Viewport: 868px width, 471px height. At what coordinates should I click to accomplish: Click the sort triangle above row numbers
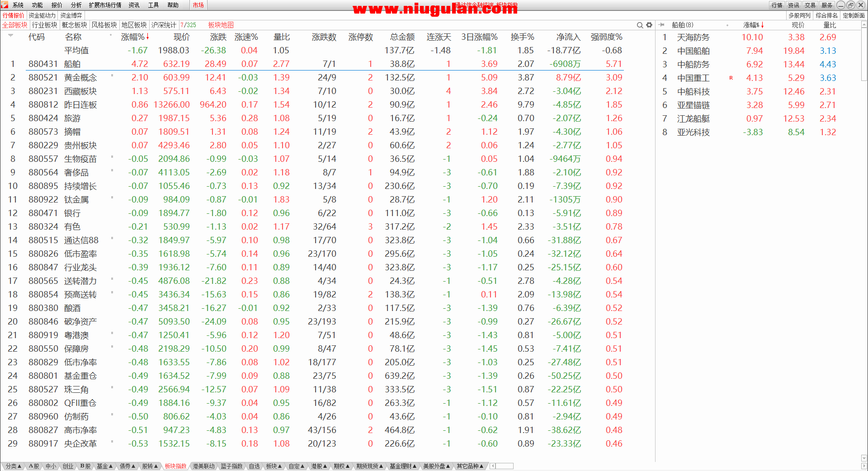tap(11, 35)
